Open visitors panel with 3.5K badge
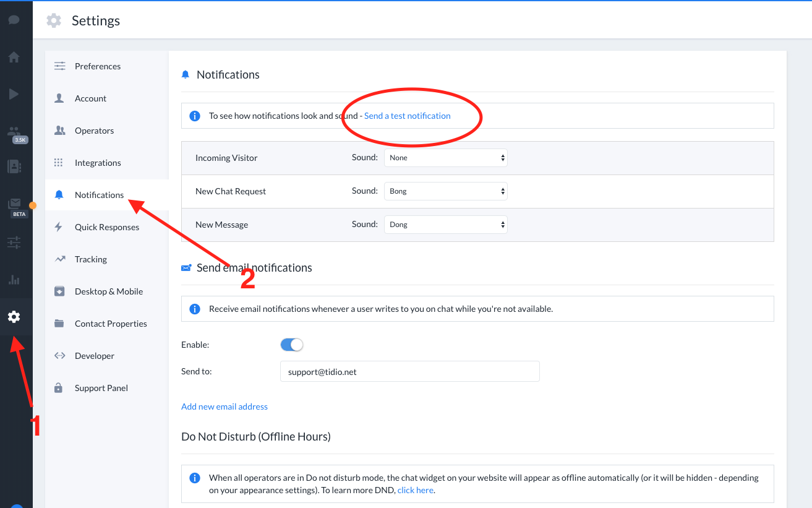The width and height of the screenshot is (812, 508). tap(14, 132)
